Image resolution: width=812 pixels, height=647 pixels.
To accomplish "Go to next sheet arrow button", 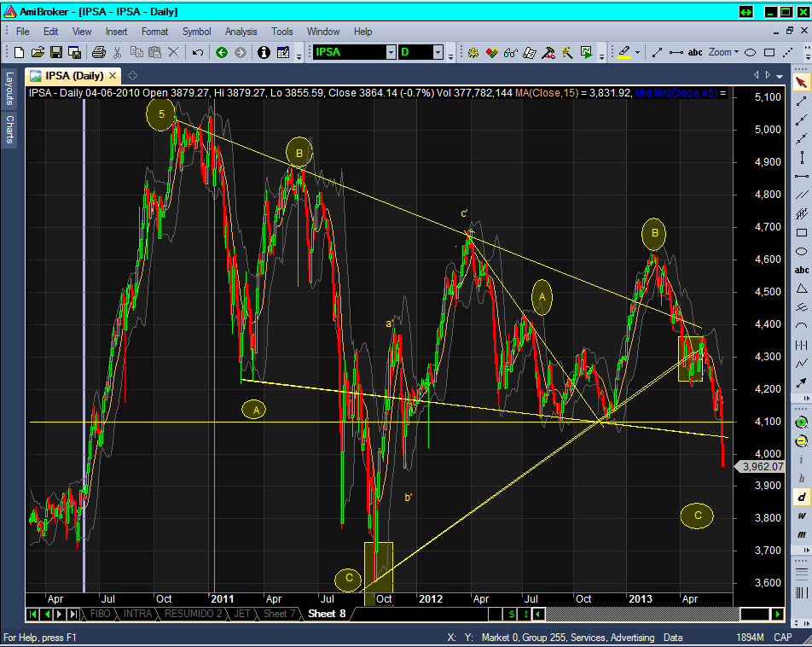I will click(59, 615).
